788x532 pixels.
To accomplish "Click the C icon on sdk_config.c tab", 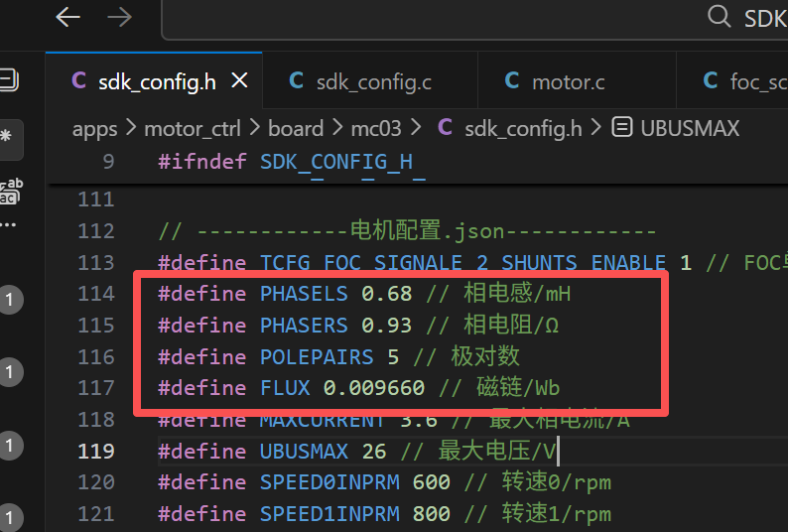I will 296,80.
